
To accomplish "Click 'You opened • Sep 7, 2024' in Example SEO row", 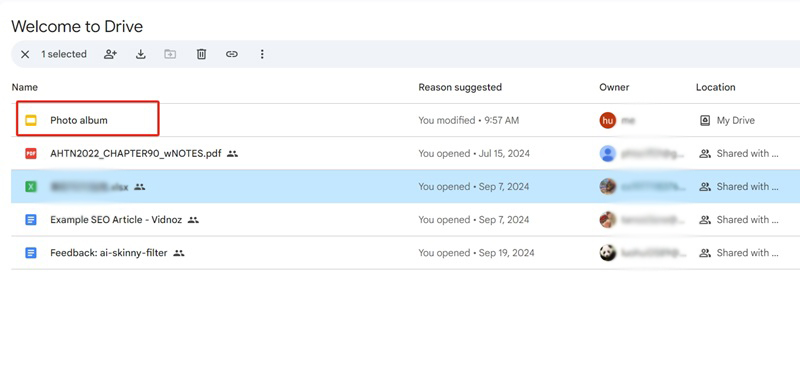I will (474, 220).
